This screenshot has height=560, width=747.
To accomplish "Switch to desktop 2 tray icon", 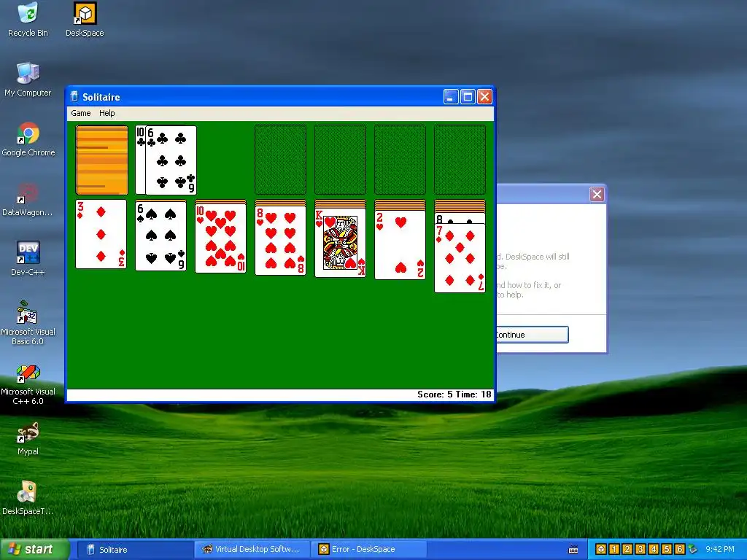I will coord(627,549).
